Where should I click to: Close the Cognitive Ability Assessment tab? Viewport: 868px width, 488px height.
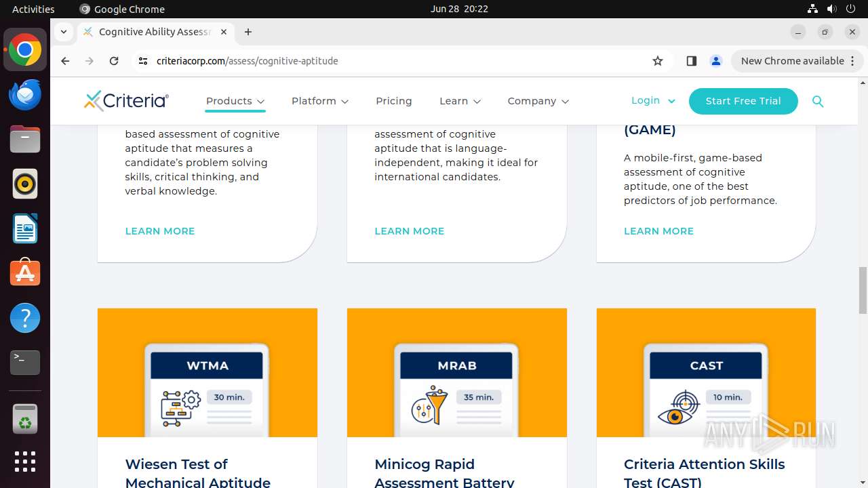[x=224, y=32]
